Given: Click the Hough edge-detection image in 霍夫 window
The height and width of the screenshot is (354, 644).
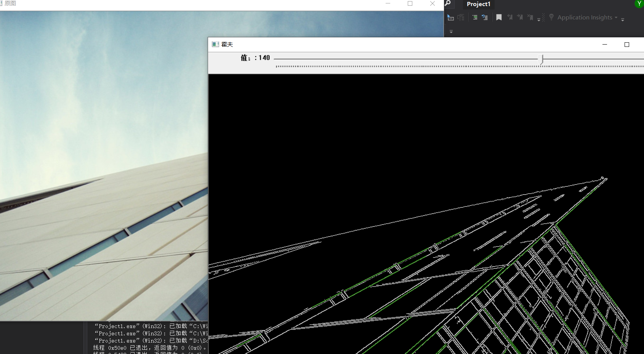Looking at the screenshot, I should pos(426,214).
